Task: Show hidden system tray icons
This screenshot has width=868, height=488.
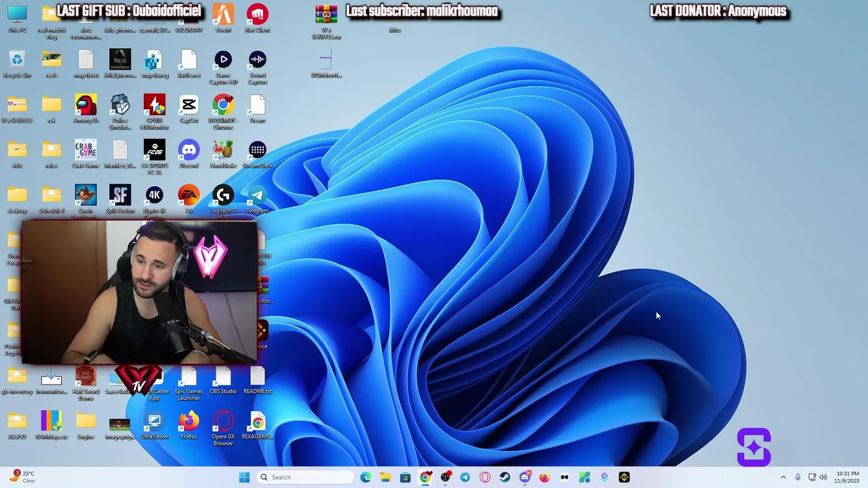Action: click(783, 477)
